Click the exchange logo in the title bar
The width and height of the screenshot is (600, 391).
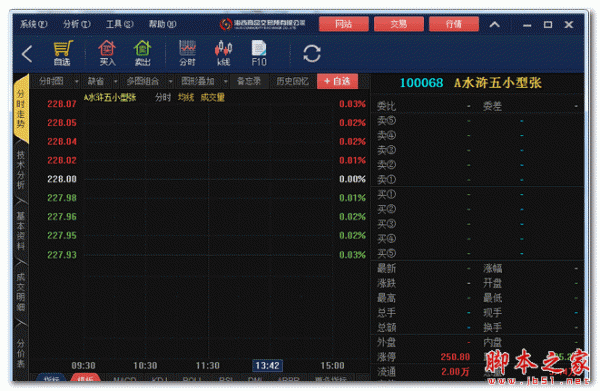262,24
